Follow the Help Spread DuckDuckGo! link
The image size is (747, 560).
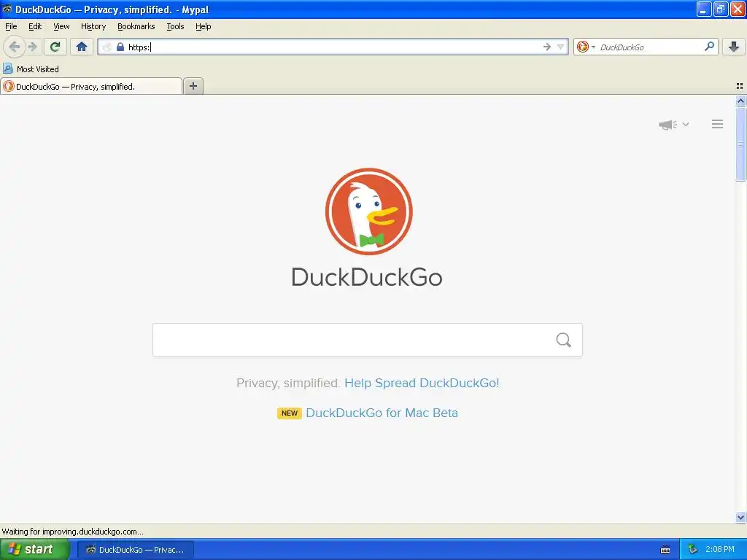(x=422, y=384)
